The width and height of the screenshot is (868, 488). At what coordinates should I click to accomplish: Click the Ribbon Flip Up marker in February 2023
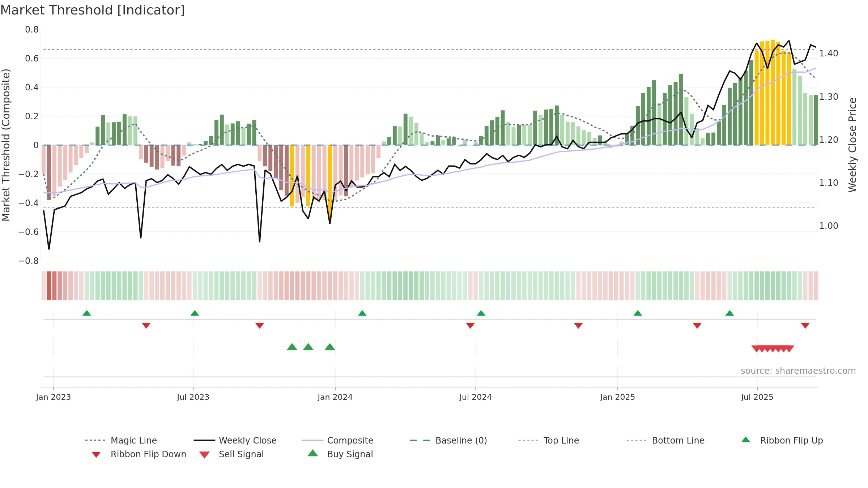click(87, 313)
